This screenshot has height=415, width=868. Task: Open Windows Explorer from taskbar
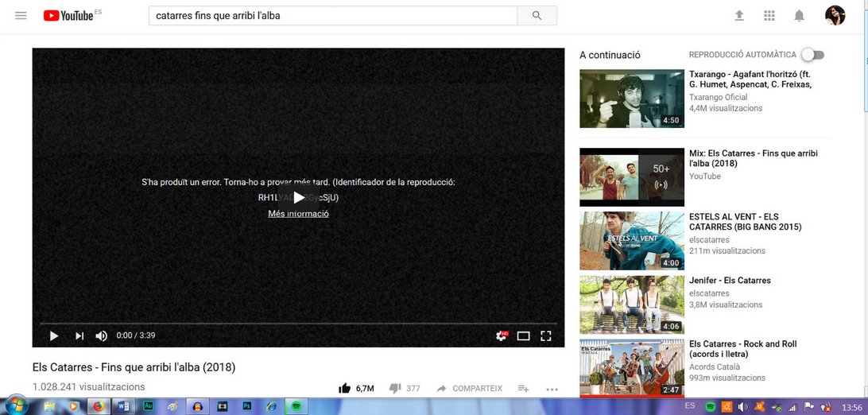click(48, 406)
